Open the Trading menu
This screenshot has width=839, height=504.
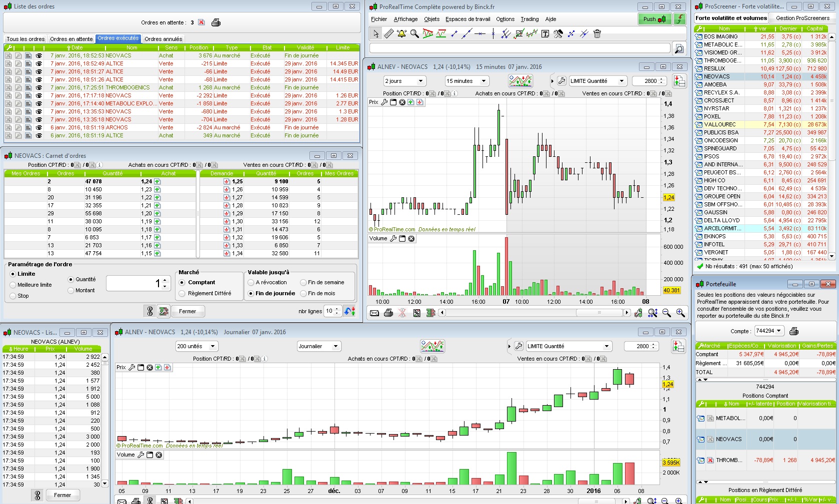529,19
